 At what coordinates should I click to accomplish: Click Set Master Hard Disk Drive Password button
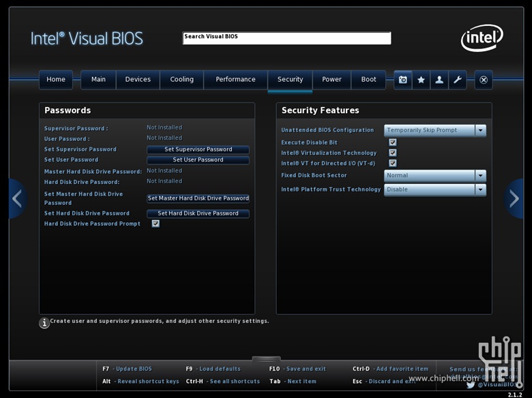pyautogui.click(x=198, y=198)
